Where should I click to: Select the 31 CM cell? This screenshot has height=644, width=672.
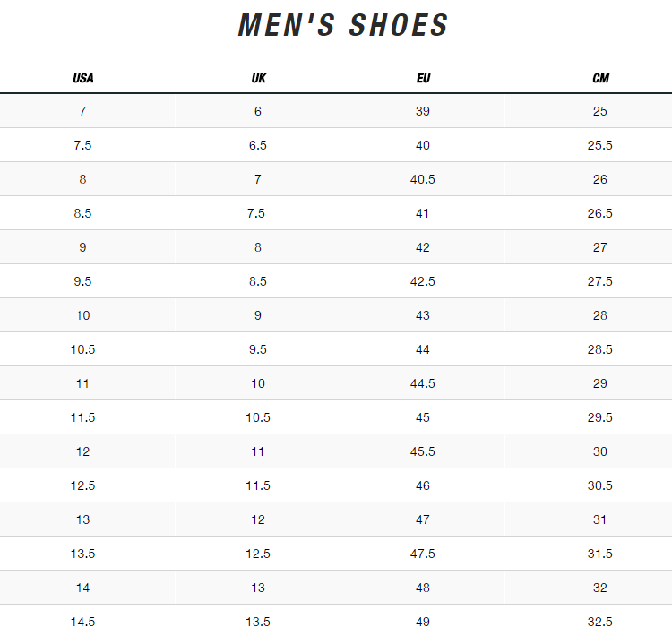(600, 519)
